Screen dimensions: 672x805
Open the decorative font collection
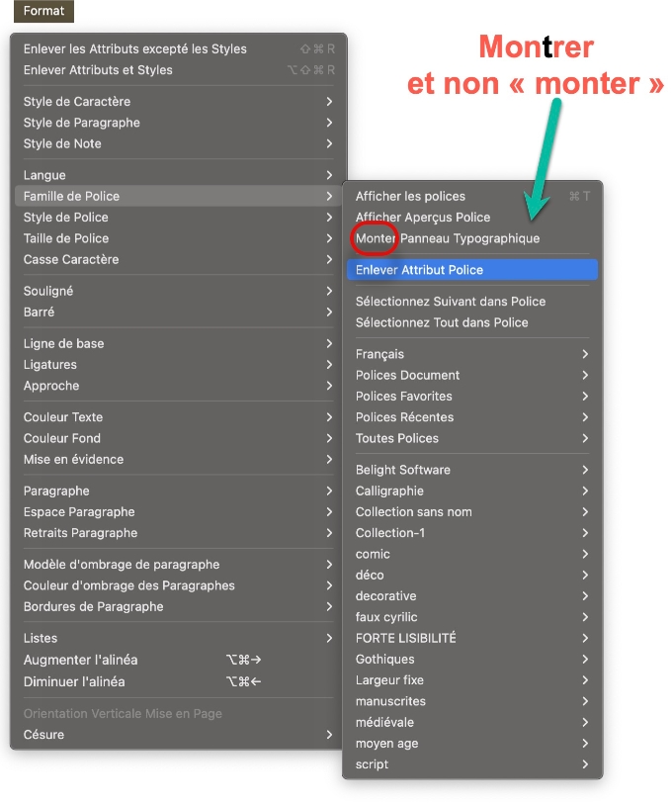[472, 596]
